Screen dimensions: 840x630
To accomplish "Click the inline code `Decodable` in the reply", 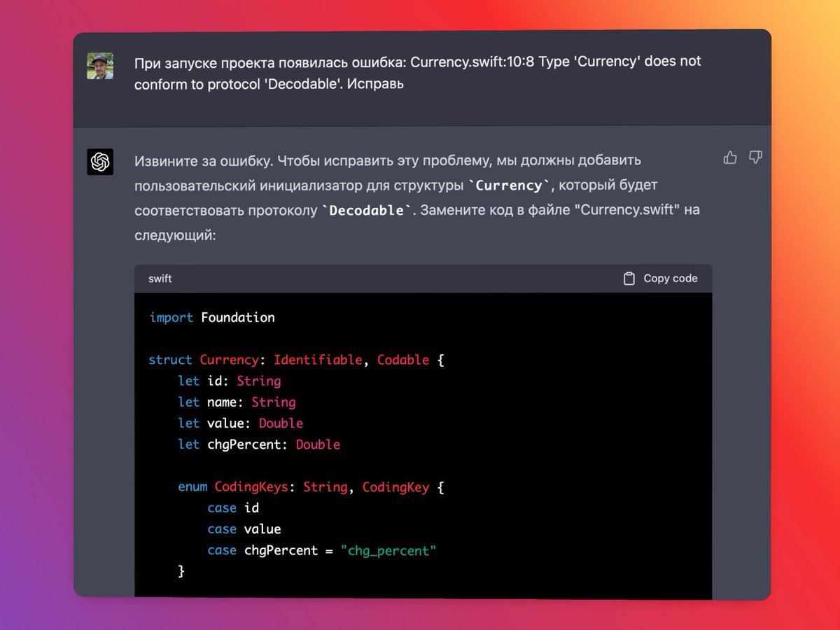I will tap(367, 210).
